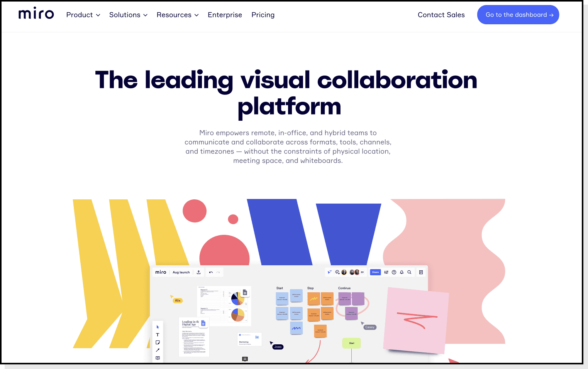Screen dimensions: 588x369
Task: Click the Alix cursor label
Action: (x=178, y=300)
